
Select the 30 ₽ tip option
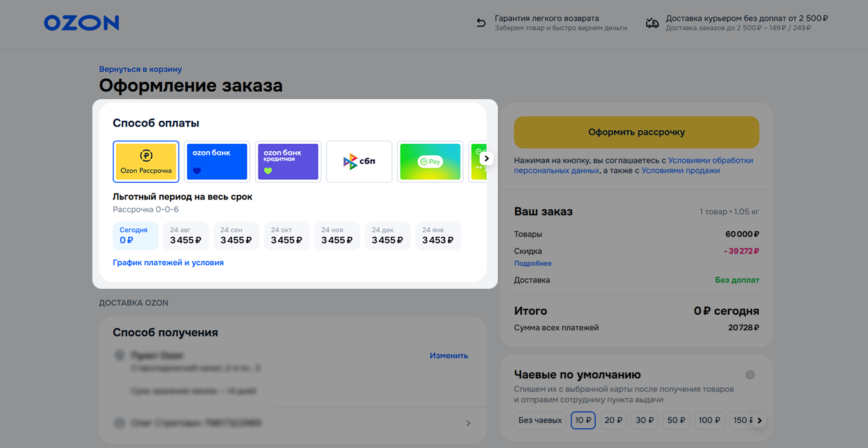click(x=645, y=420)
